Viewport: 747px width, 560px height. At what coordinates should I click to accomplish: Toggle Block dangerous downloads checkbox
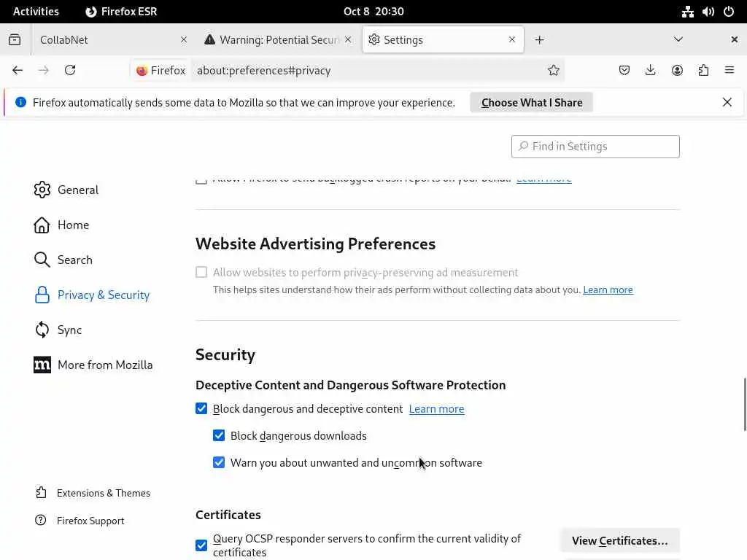219,436
